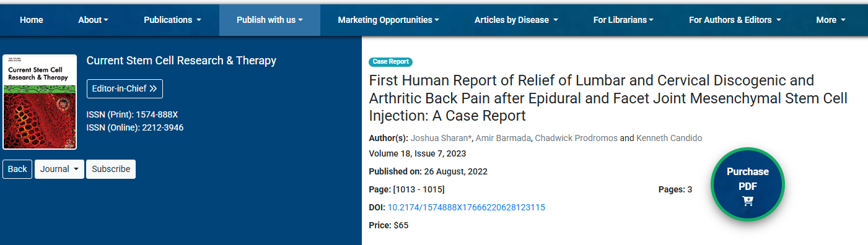
Task: Open the For Librarians menu
Action: (623, 20)
